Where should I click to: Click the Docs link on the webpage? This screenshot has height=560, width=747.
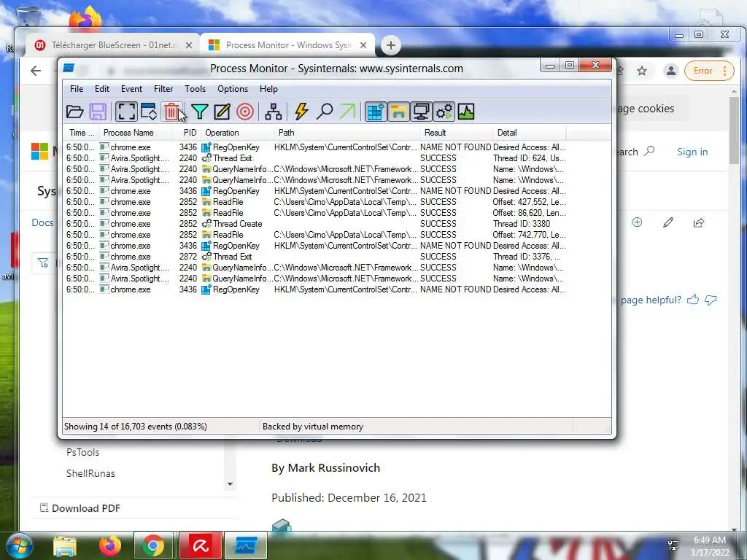[x=42, y=222]
